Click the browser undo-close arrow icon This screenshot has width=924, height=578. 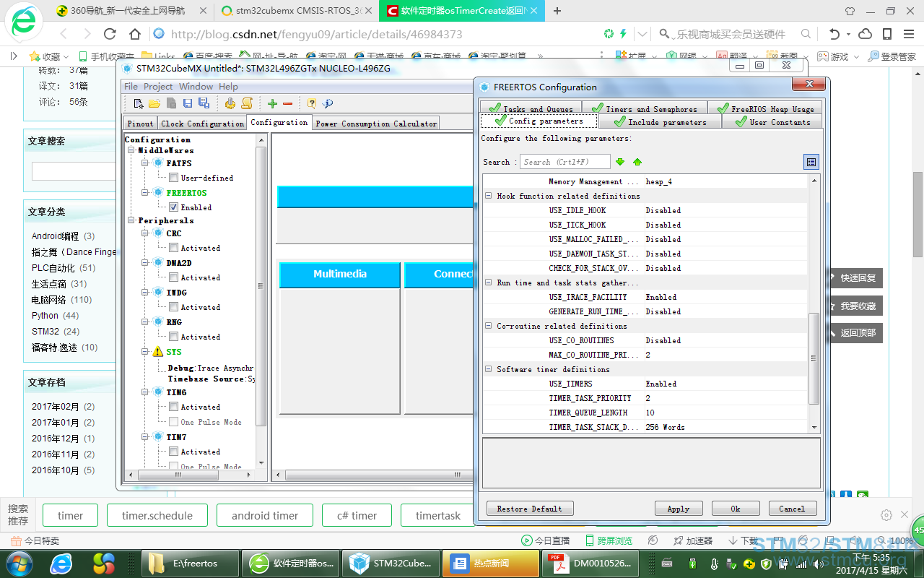[835, 34]
